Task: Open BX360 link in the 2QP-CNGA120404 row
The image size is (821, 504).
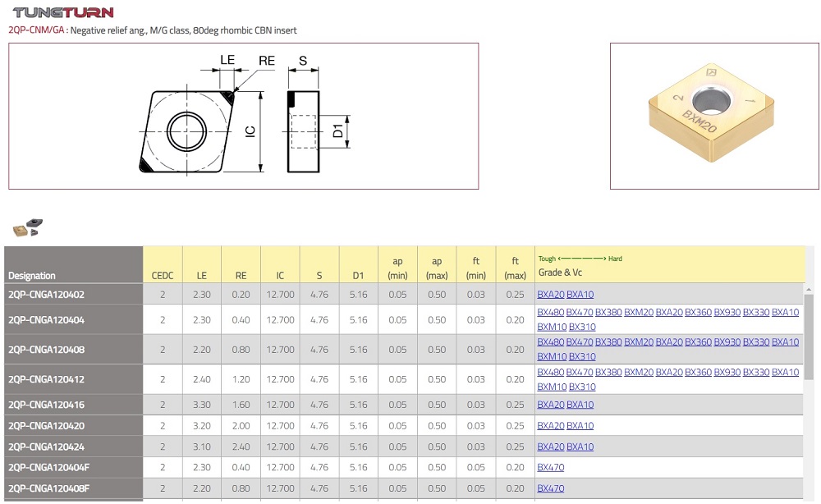Action: tap(699, 313)
